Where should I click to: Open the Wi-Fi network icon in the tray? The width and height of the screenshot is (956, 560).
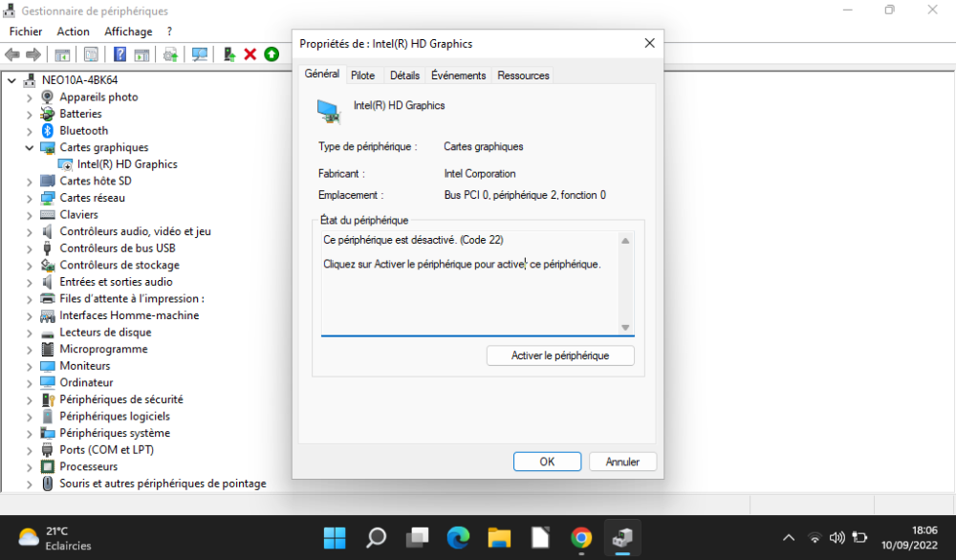tap(815, 538)
